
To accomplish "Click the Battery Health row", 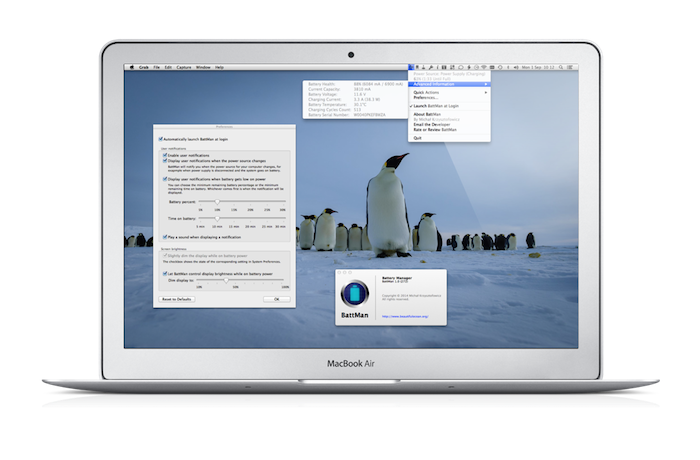I will [x=355, y=84].
